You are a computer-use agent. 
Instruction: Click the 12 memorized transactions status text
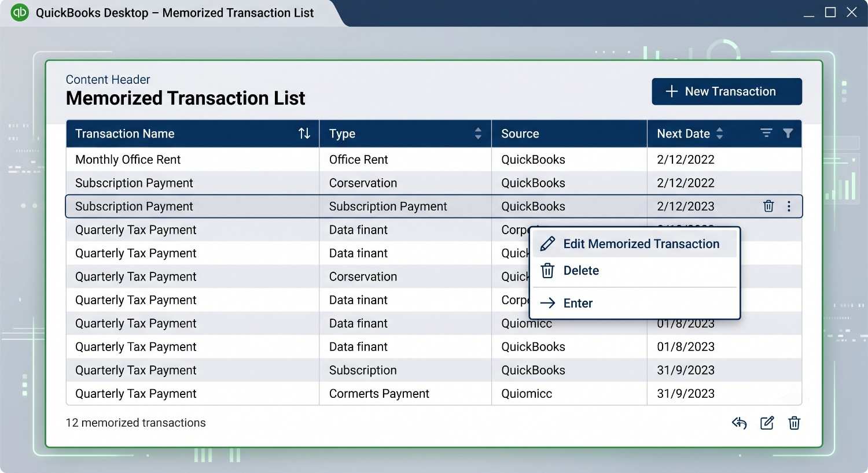pos(135,423)
